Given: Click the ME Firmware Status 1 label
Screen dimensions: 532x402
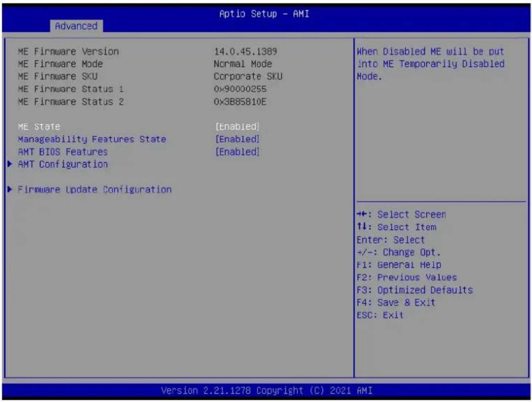Looking at the screenshot, I should pos(70,89).
